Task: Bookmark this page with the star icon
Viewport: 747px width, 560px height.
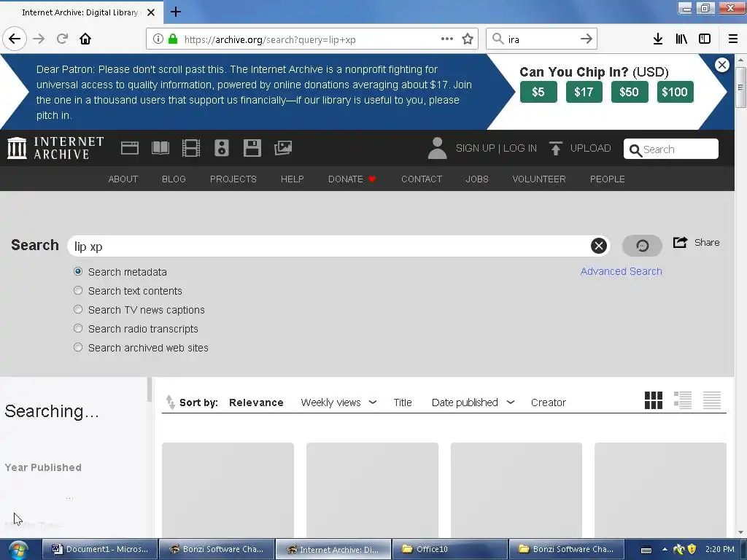Action: pos(468,39)
